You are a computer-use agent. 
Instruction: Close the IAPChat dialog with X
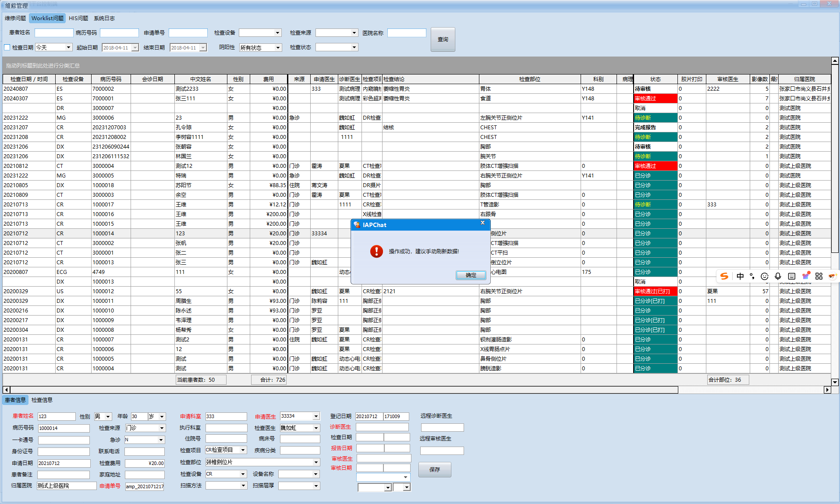[482, 223]
